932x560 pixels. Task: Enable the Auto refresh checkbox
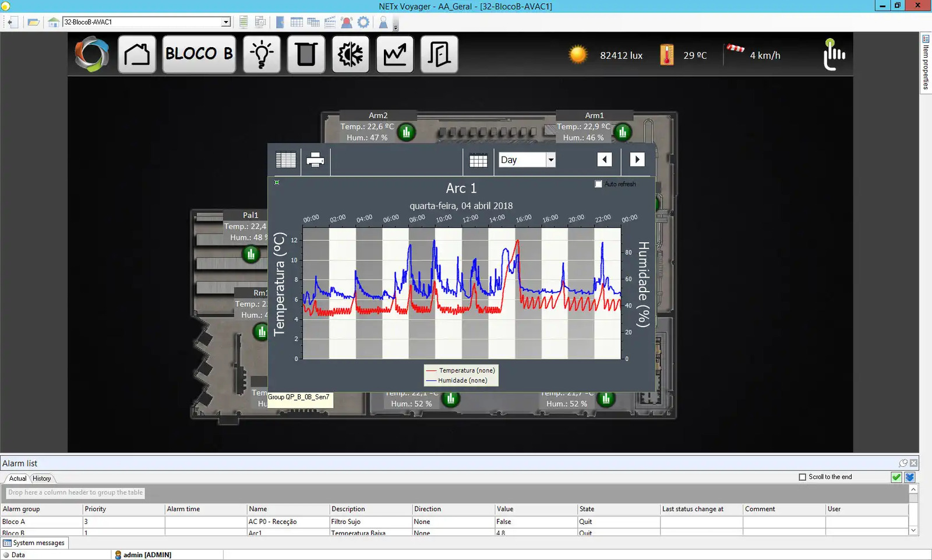click(598, 184)
